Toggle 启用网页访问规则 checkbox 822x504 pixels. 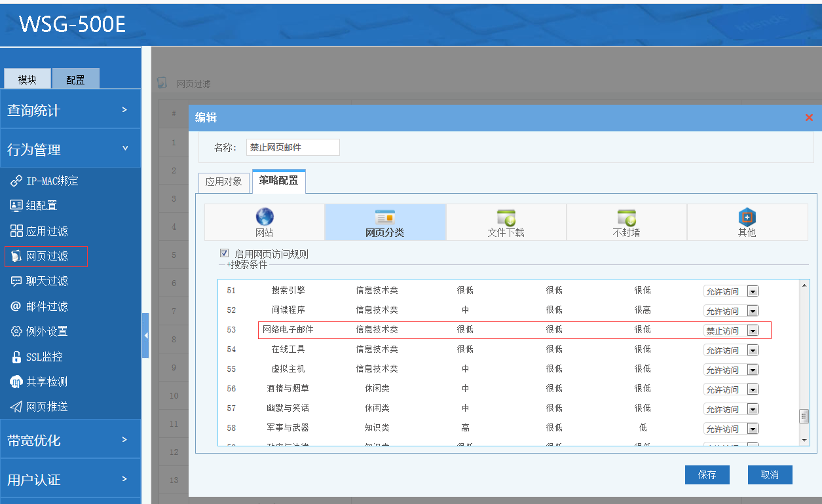pos(225,253)
